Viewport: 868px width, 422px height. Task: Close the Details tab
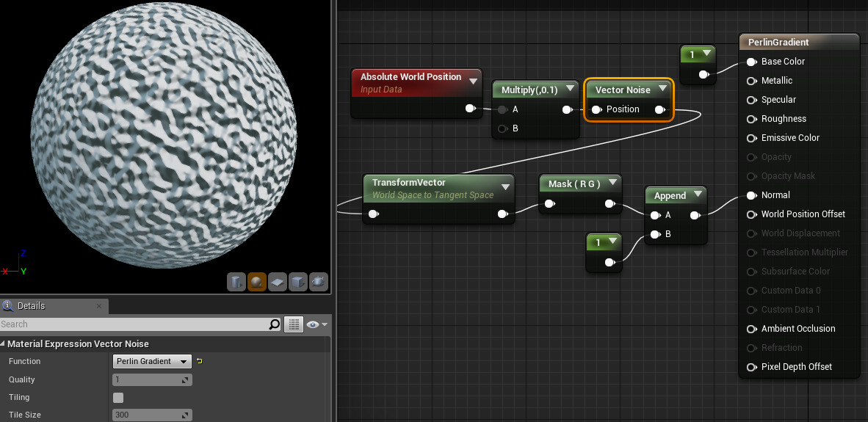tap(99, 306)
